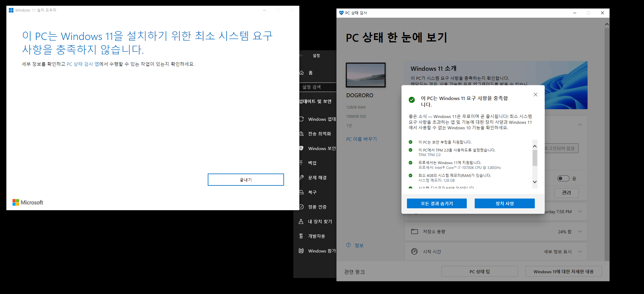The width and height of the screenshot is (644, 294).
Task: Open the 정보 link in PC Health Check
Action: (x=359, y=245)
